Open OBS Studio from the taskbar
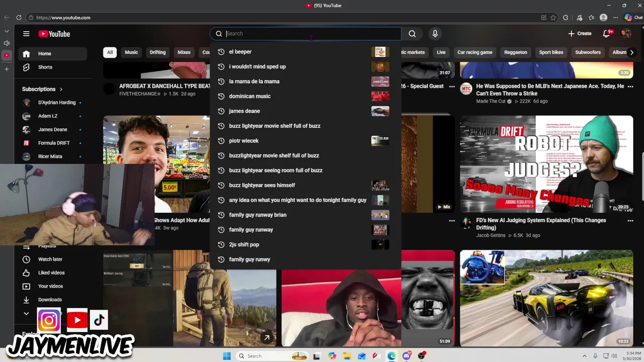The height and width of the screenshot is (362, 644). (x=422, y=356)
